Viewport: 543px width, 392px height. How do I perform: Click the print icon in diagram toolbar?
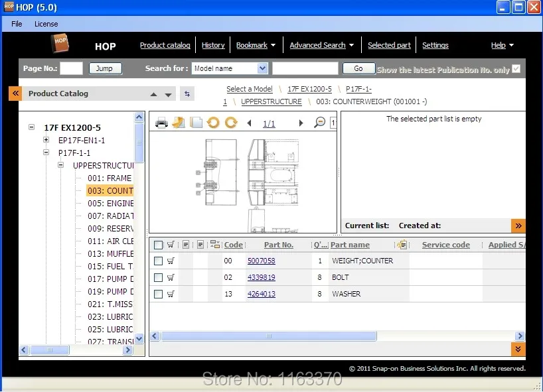[x=161, y=123]
